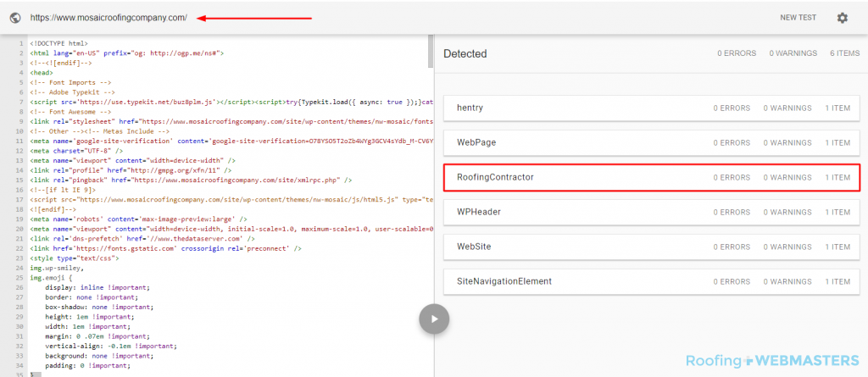Click the dns-prefetch link code line
This screenshot has width=868, height=377.
coord(142,239)
